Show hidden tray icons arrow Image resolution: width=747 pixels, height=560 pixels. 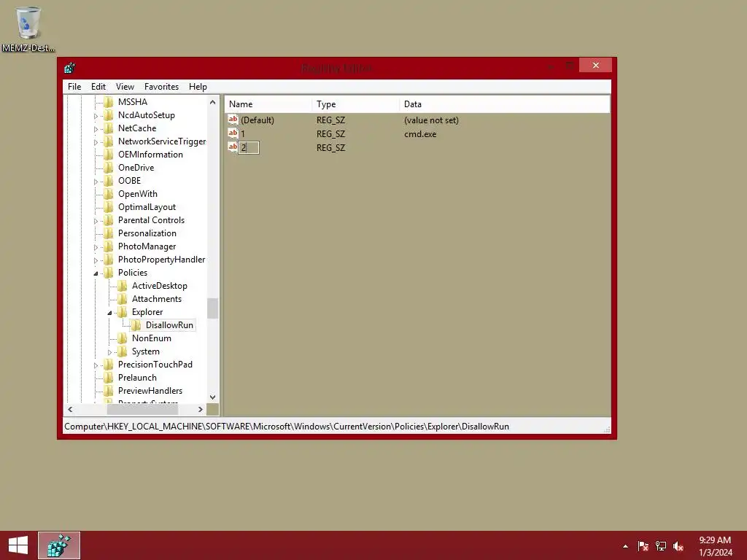[x=625, y=546]
